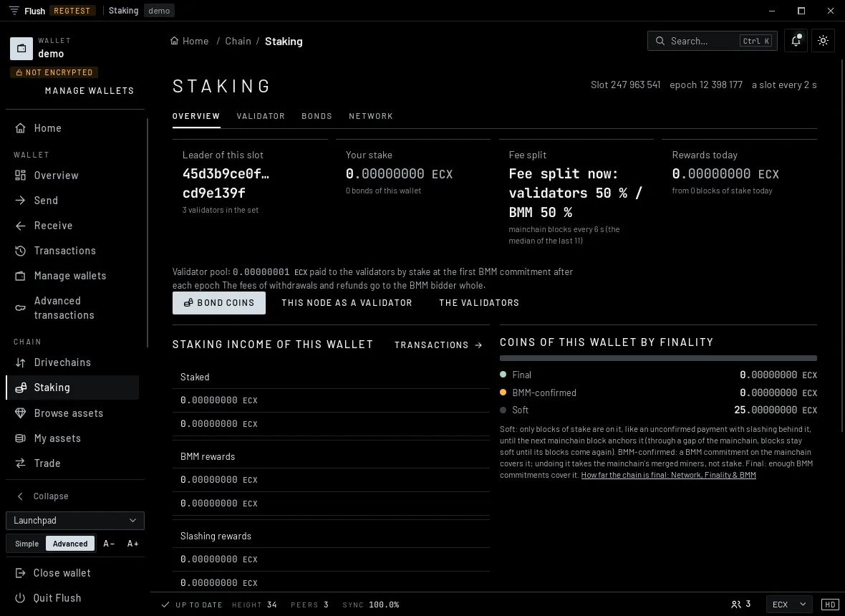Click the Bond Coins button
This screenshot has height=616, width=845.
coord(219,303)
